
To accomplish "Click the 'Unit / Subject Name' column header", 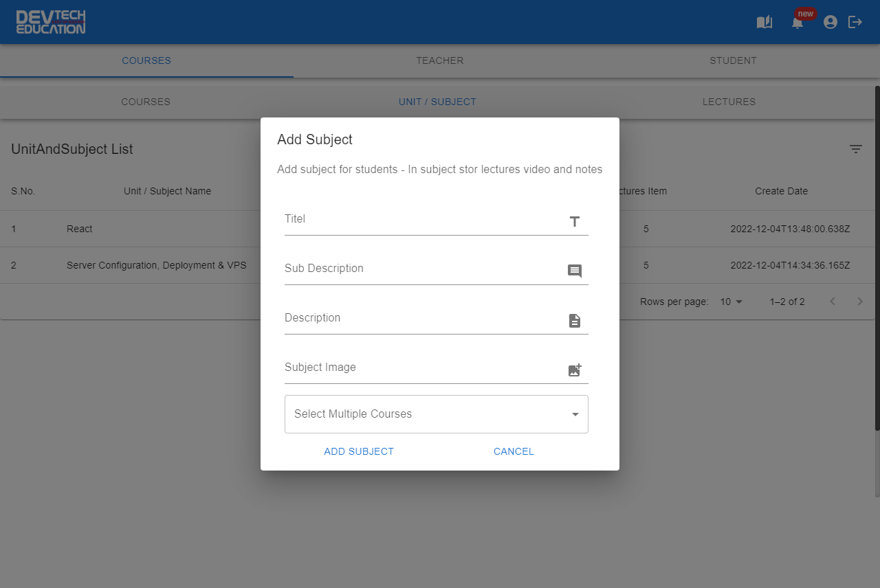I will click(167, 191).
